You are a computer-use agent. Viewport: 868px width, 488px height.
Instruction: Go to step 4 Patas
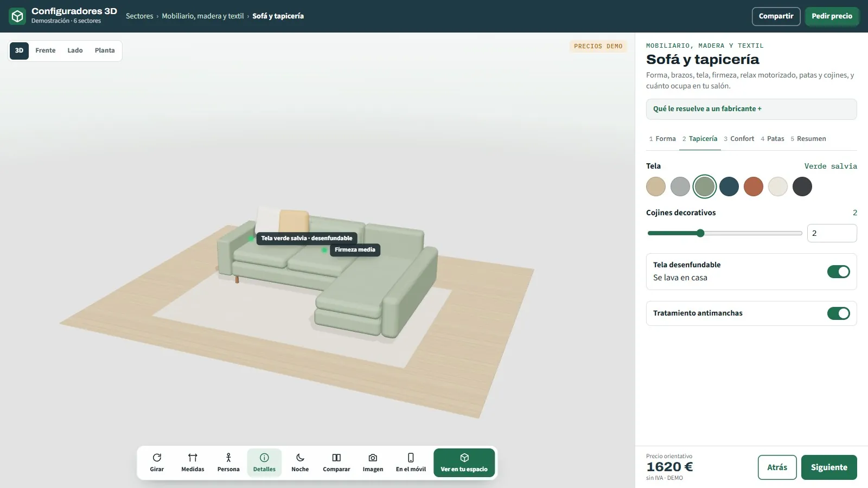pos(773,139)
